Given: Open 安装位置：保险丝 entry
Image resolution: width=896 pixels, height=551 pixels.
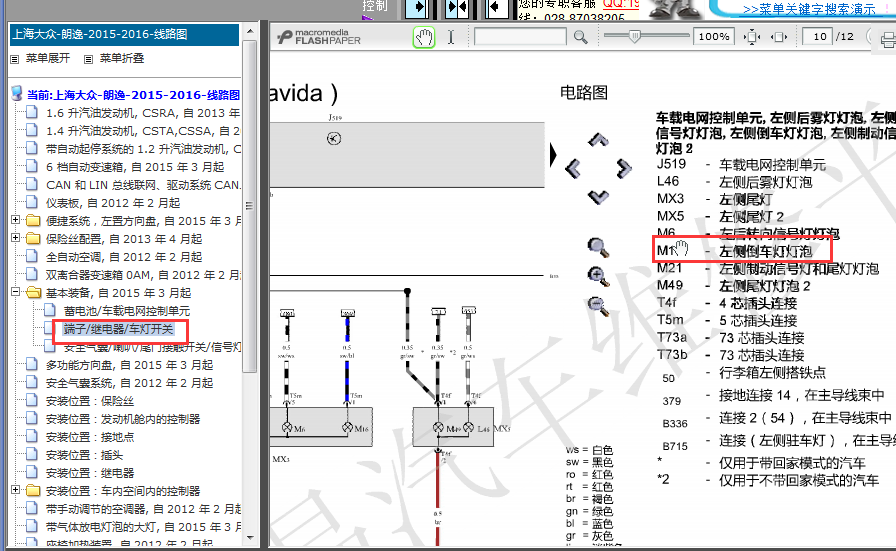Looking at the screenshot, I should [90, 401].
